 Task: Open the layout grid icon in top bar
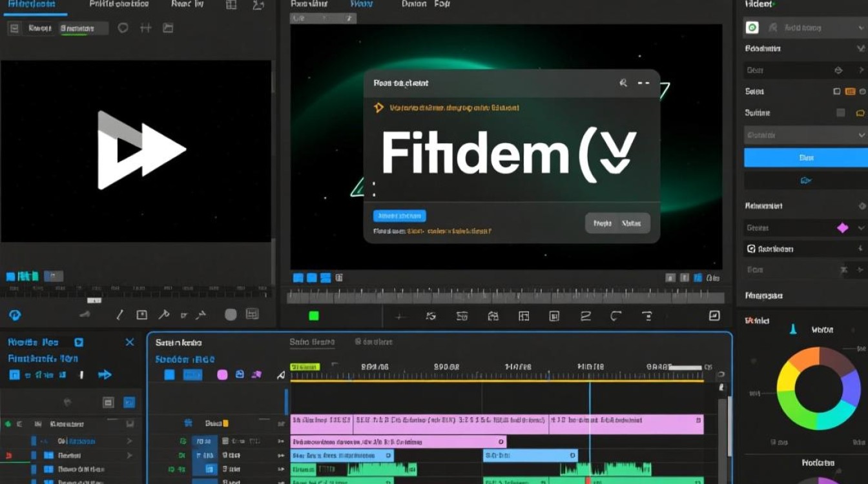click(231, 5)
